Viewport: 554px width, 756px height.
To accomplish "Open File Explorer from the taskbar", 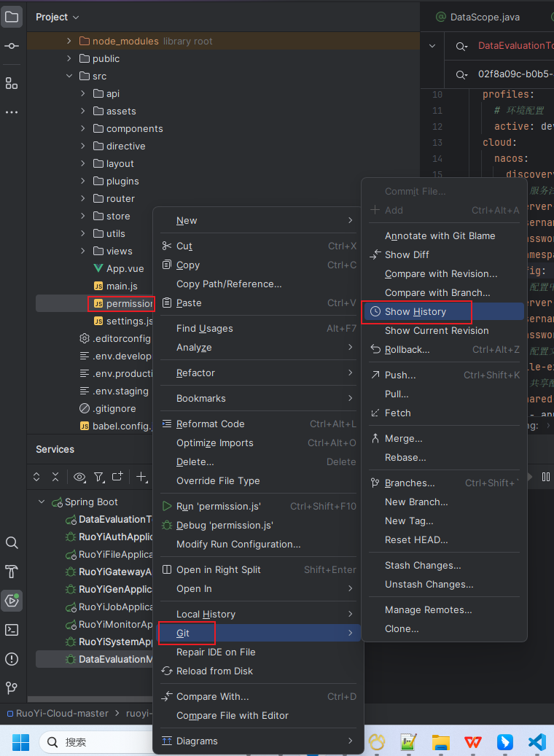I will (441, 742).
